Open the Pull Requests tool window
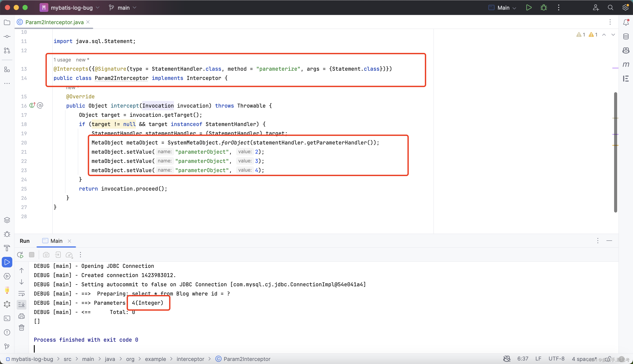Viewport: 633px width, 364px height. (x=7, y=50)
